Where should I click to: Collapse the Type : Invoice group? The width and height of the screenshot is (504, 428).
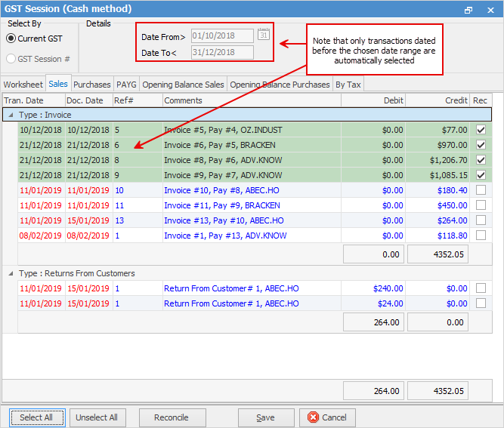(x=11, y=115)
